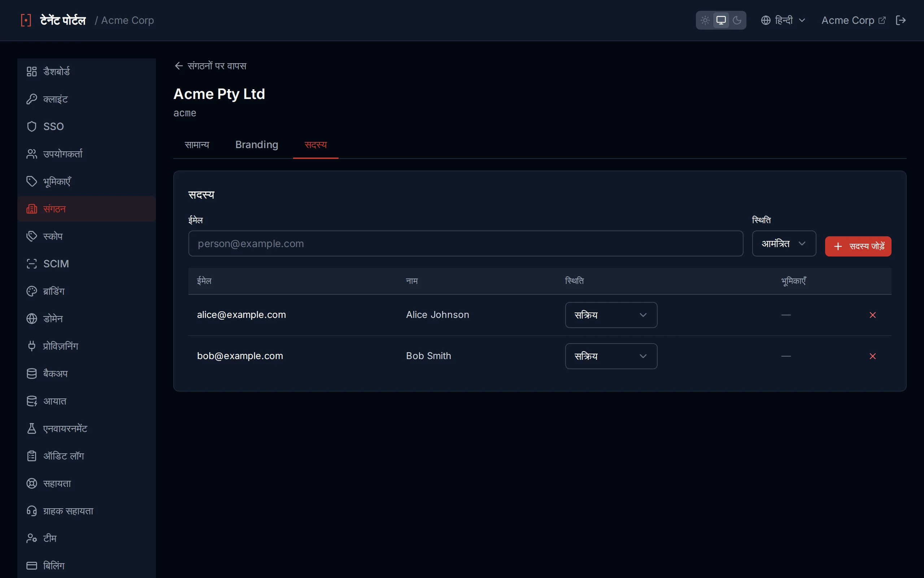This screenshot has height=578, width=924.
Task: Open उपयोगकर्ता users icon in sidebar
Action: (32, 154)
